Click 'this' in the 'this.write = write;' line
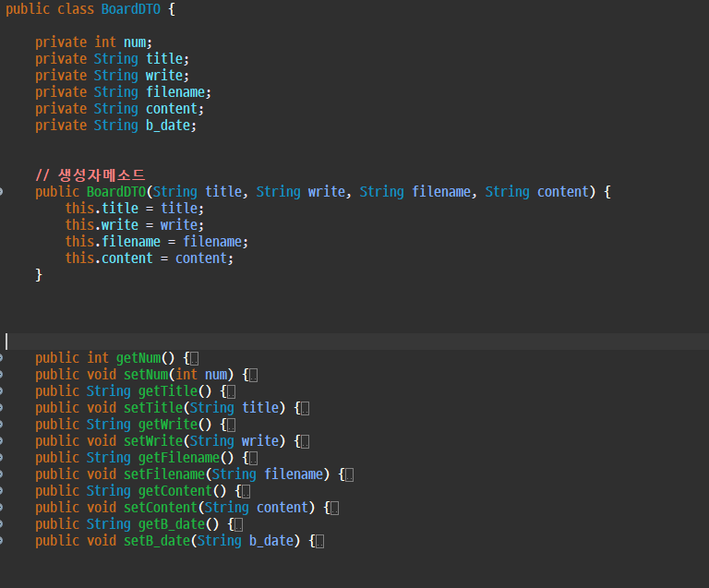 click(79, 225)
